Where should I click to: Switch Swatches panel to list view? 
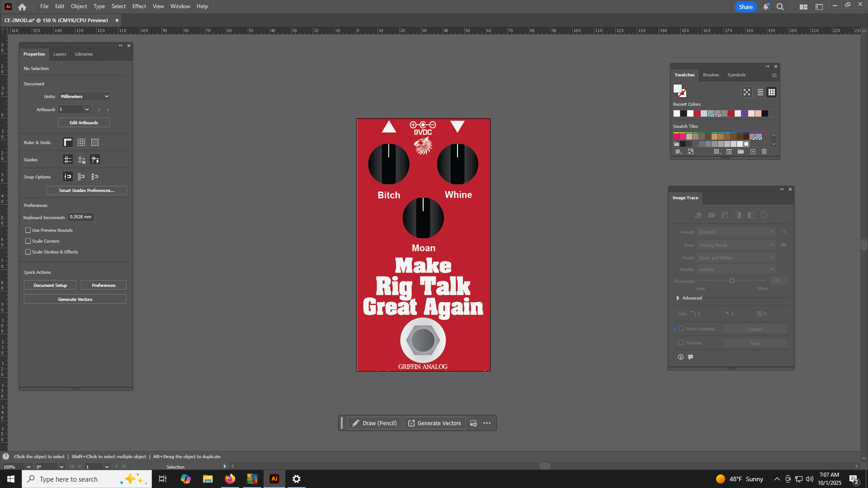click(x=760, y=92)
